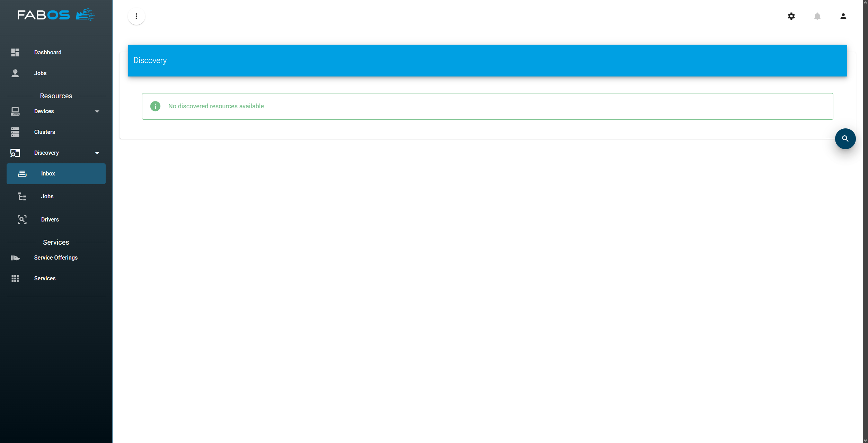
Task: Open the Discovery Jobs submenu item
Action: (47, 197)
